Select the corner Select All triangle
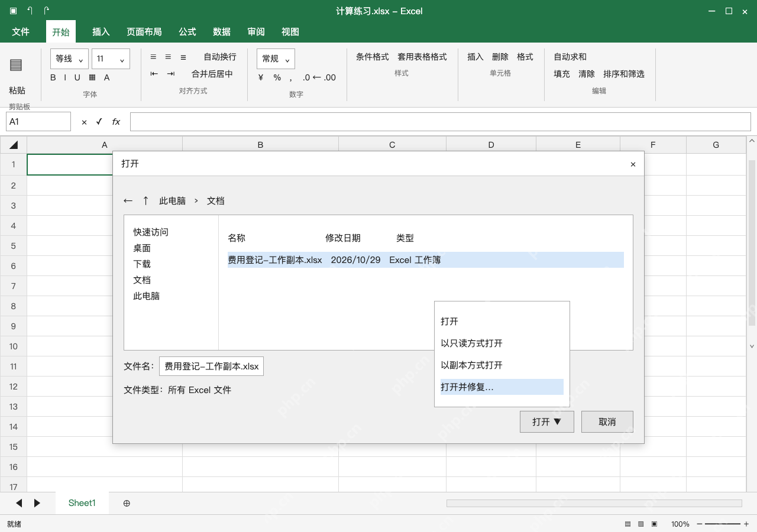Viewport: 757px width, 532px height. [x=14, y=145]
